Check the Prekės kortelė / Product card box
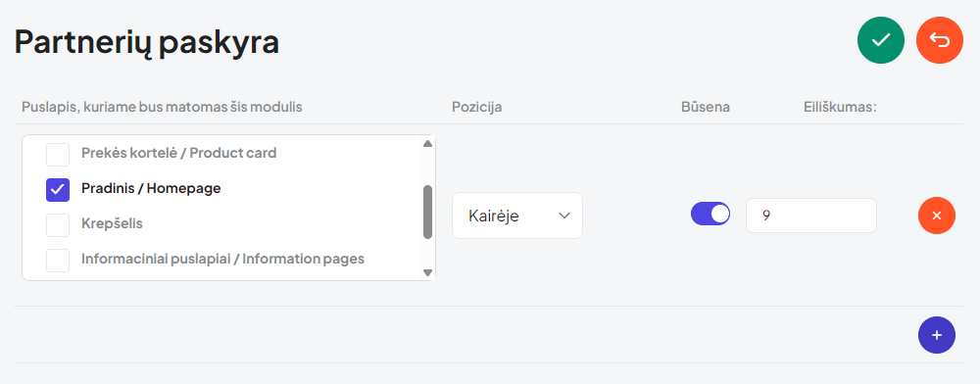Viewport: 980px width, 384px height. pyautogui.click(x=58, y=154)
